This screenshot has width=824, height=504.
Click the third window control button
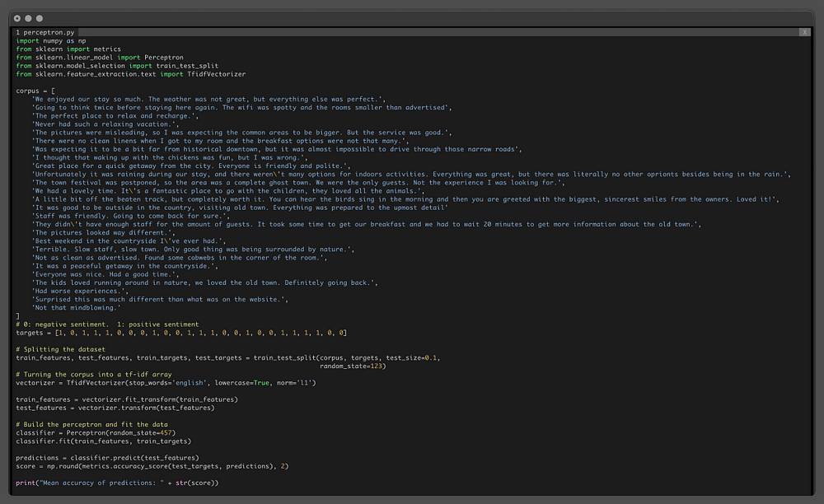(40, 17)
